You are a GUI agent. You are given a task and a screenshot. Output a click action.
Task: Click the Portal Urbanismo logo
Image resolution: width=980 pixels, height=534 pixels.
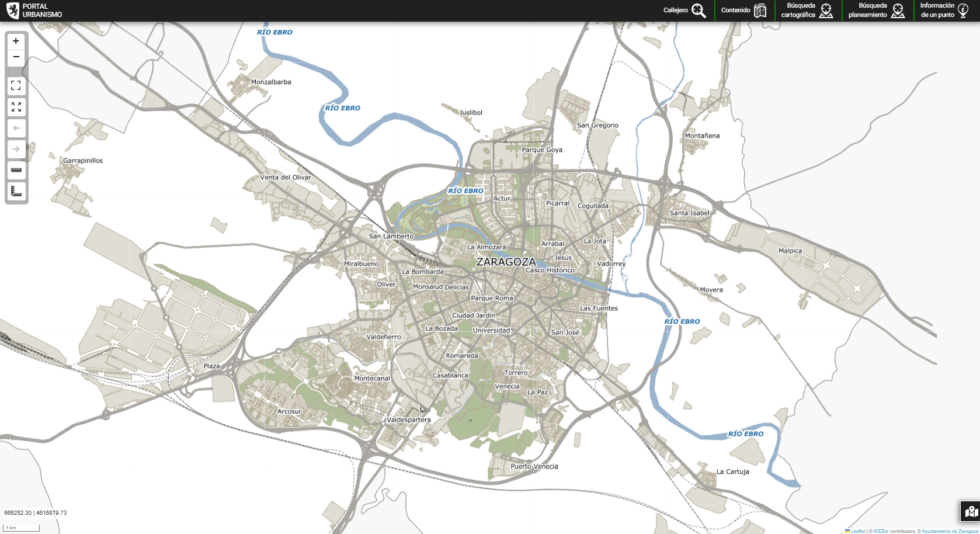12,11
